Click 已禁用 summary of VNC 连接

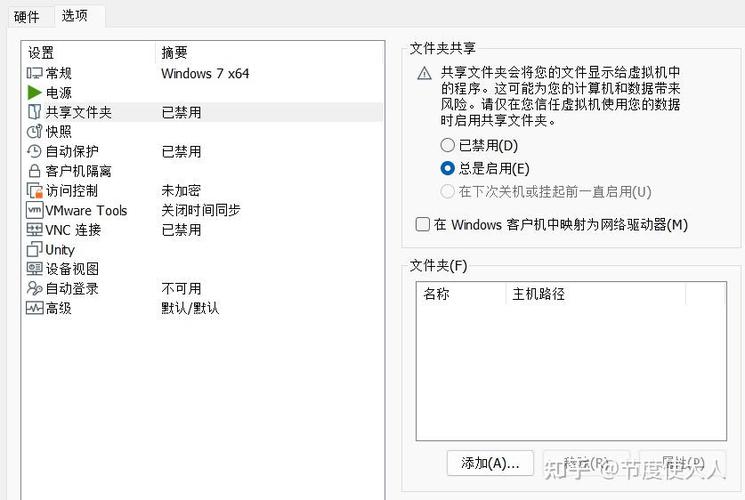pyautogui.click(x=181, y=230)
